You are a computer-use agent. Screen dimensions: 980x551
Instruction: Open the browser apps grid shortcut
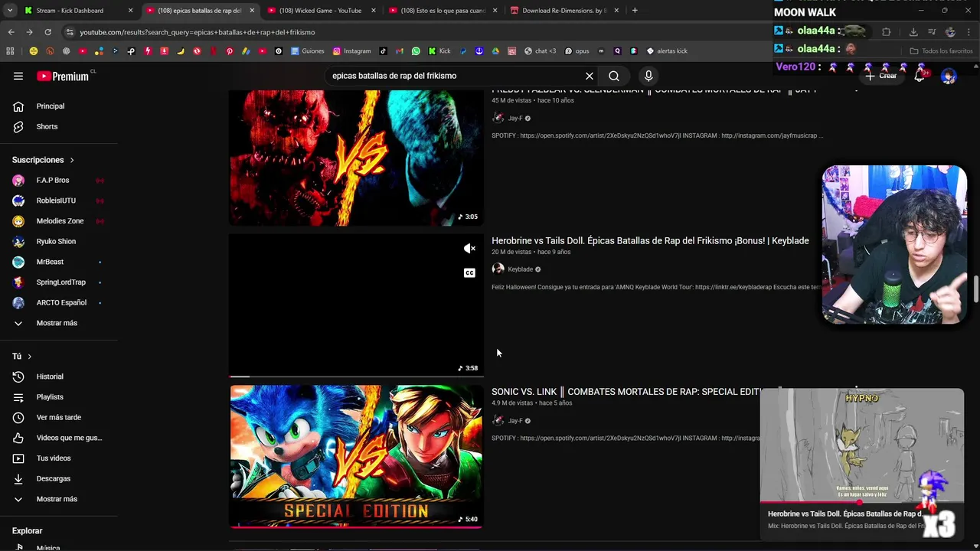[10, 51]
